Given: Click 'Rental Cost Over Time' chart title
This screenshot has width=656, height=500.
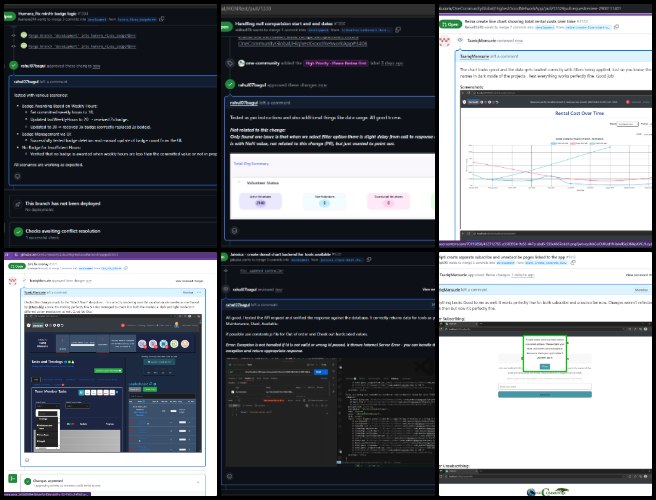Looking at the screenshot, I should (579, 113).
